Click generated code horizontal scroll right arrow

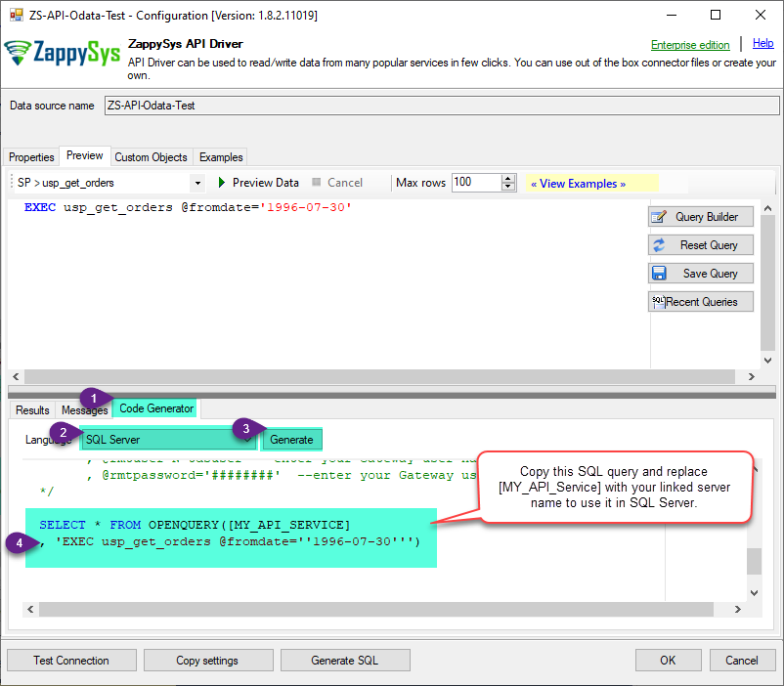[x=737, y=609]
